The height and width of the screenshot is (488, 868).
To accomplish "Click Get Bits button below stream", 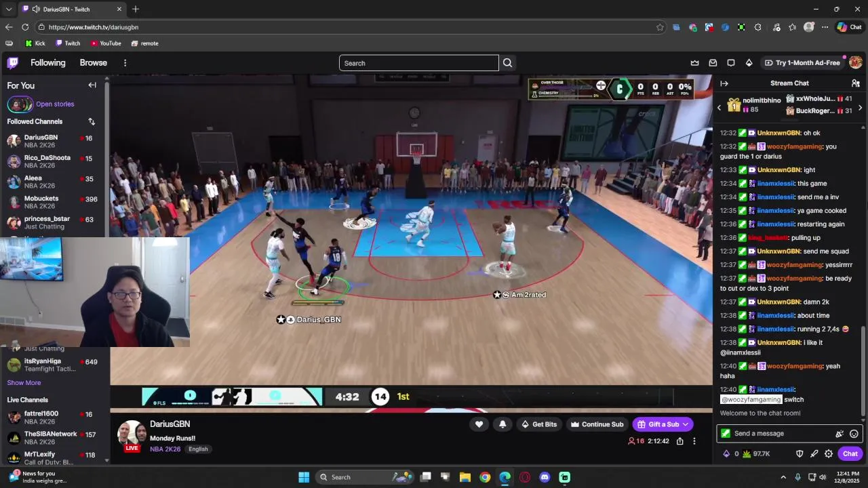I will [x=538, y=424].
